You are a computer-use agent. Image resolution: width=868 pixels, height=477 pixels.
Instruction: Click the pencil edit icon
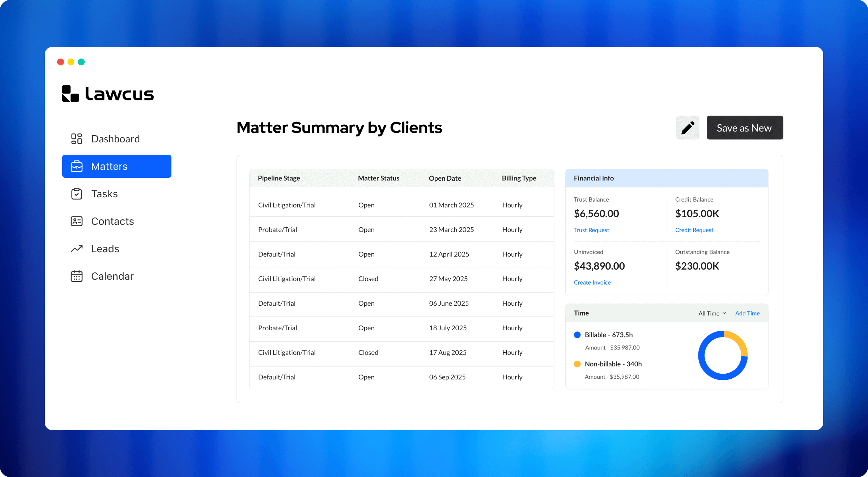click(x=688, y=128)
